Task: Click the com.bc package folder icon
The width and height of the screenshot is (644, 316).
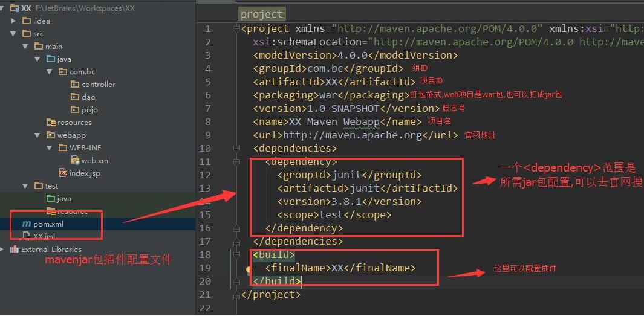Action: point(63,72)
